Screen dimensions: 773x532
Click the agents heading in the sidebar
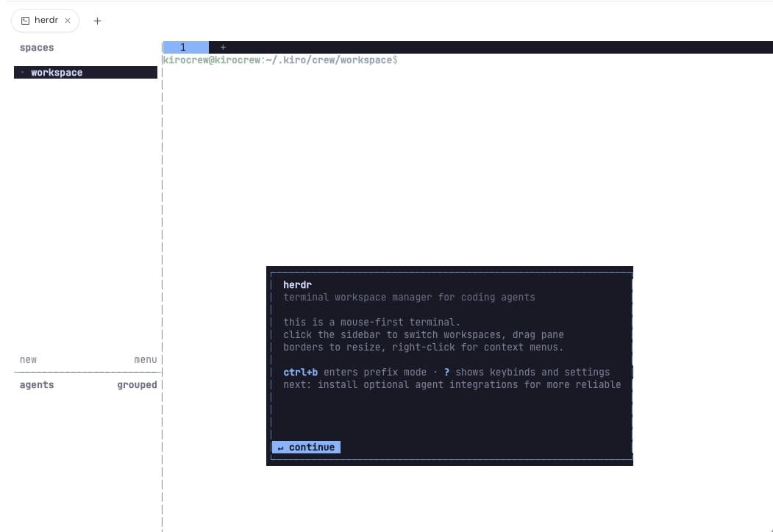[x=37, y=385]
